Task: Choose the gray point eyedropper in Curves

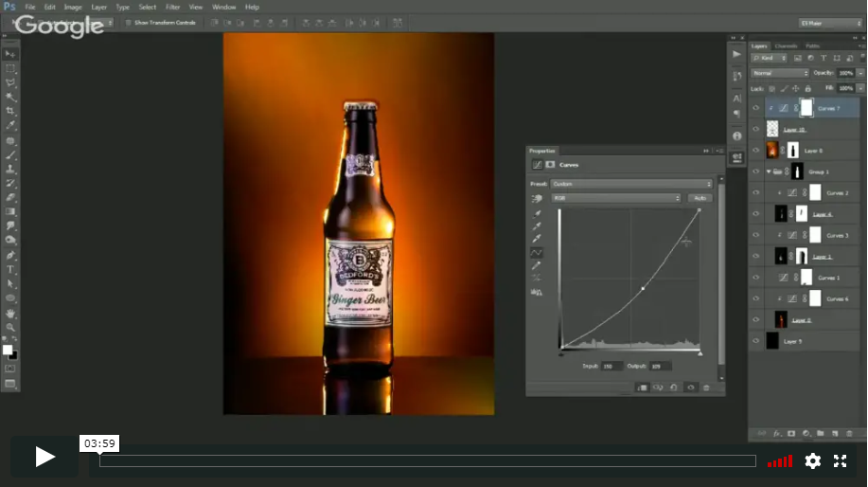Action: coord(537,226)
